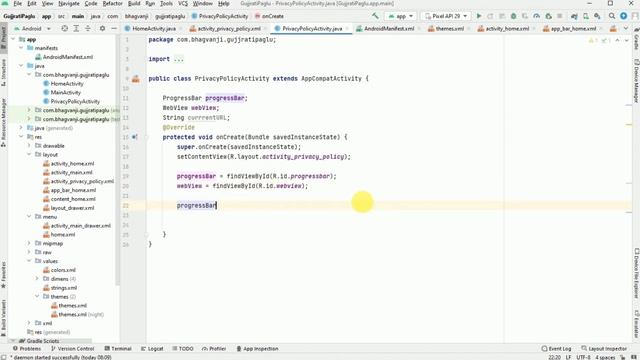The height and width of the screenshot is (360, 640).
Task: Open Device Manager icon in the main toolbar
Action: [586, 16]
